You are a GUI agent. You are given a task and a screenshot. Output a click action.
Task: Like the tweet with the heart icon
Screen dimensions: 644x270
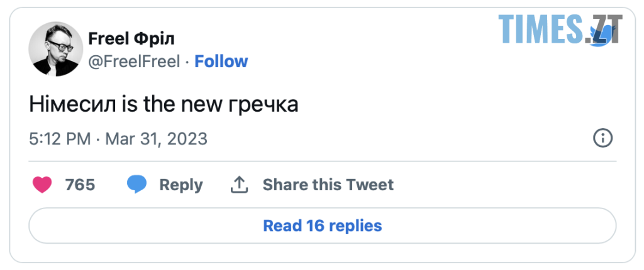coord(42,185)
